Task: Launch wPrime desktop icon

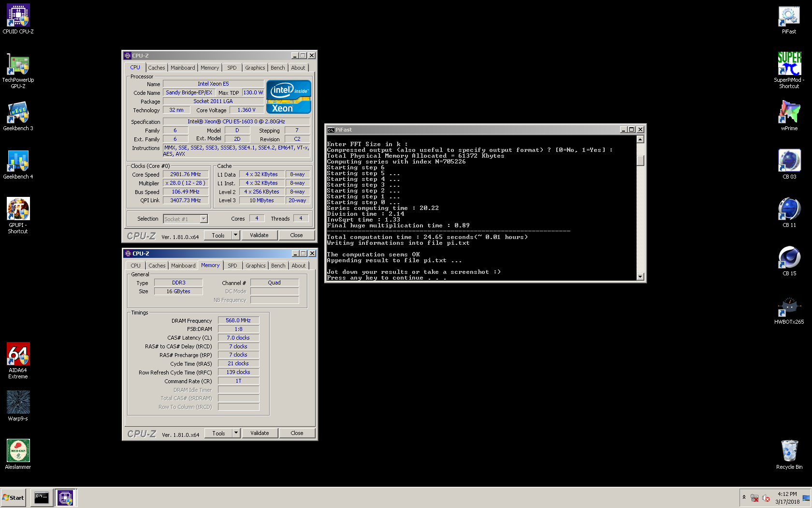Action: [789, 116]
